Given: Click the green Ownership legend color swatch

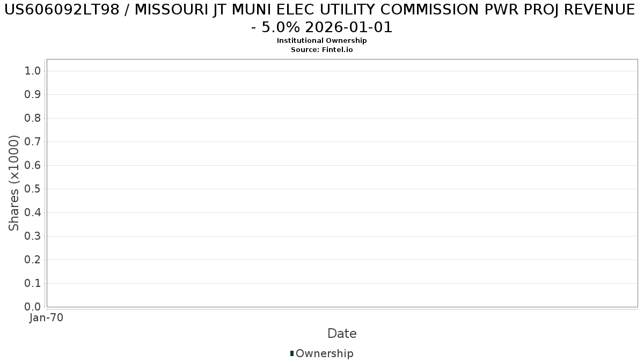Looking at the screenshot, I should coord(292,353).
